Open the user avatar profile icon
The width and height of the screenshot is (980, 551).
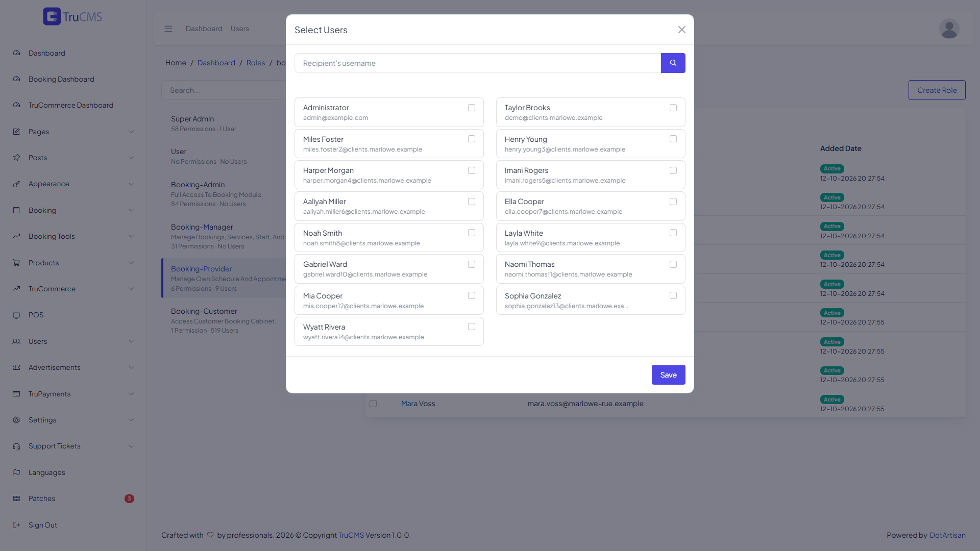pyautogui.click(x=949, y=29)
